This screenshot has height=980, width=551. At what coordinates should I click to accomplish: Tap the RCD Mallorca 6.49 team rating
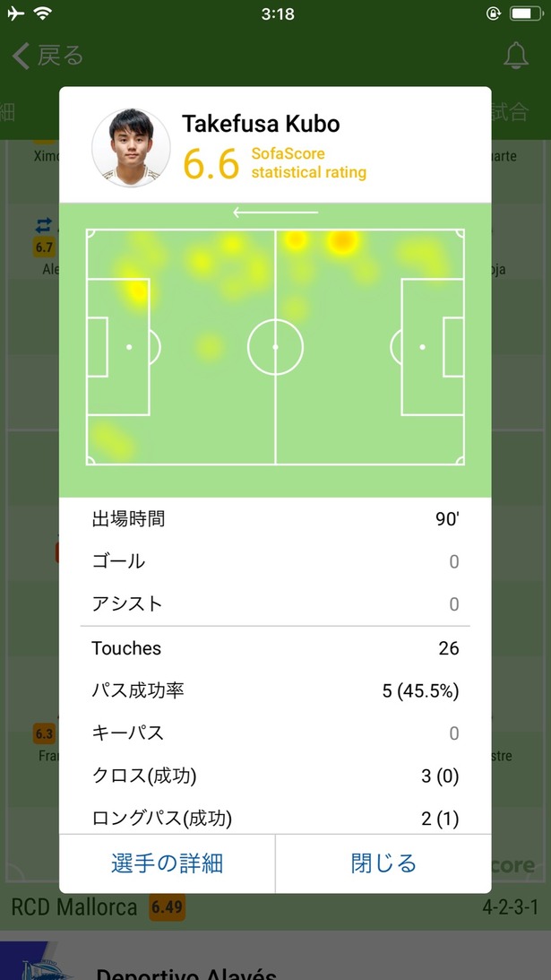(167, 906)
